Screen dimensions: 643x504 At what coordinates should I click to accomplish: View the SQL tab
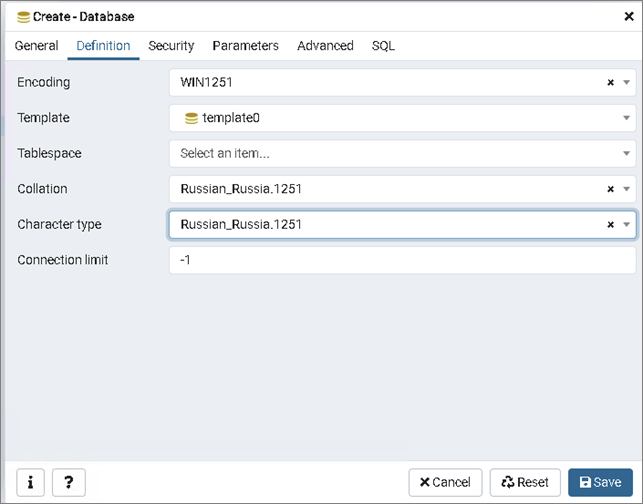(383, 46)
